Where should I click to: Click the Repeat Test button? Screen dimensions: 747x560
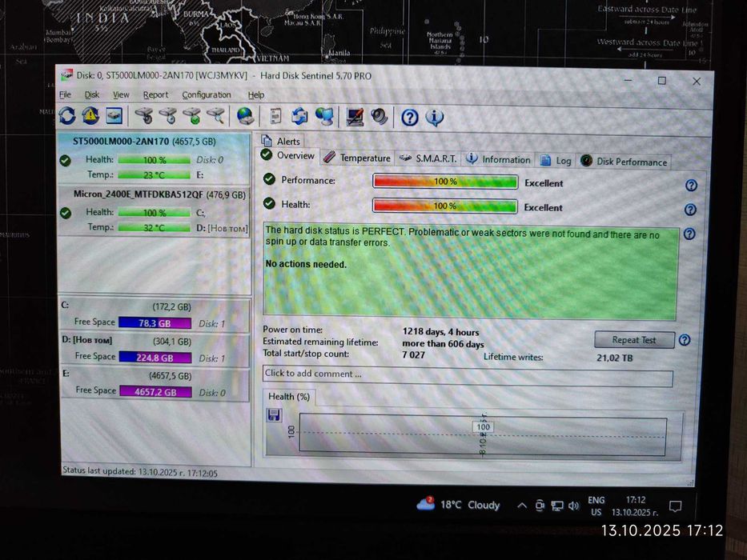tap(634, 340)
